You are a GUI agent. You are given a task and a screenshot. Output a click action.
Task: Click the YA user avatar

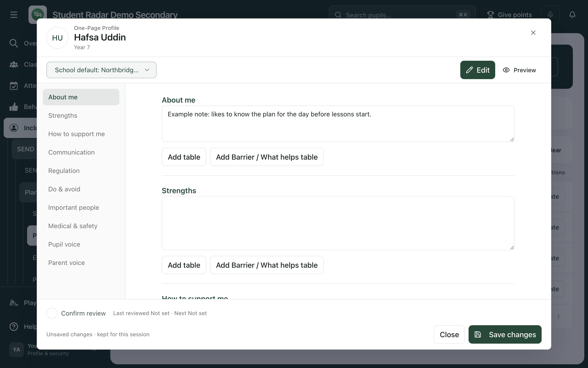(16, 350)
